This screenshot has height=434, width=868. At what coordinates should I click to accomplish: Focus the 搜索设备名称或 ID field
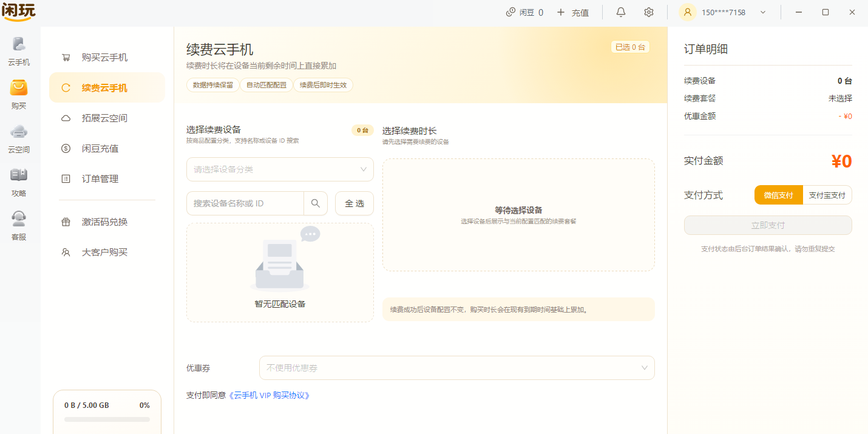coord(245,203)
